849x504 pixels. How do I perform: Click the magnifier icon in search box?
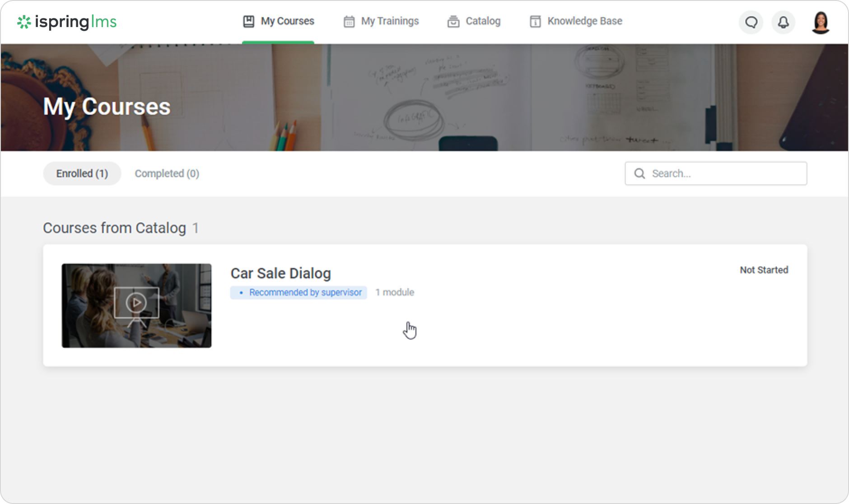pos(639,173)
